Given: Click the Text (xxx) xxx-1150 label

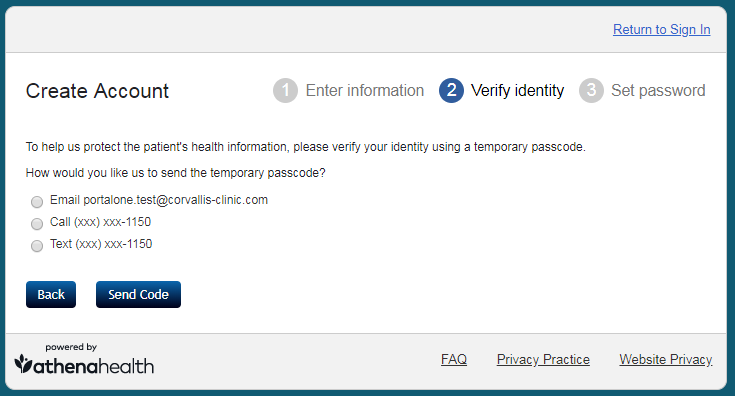Looking at the screenshot, I should coord(101,244).
